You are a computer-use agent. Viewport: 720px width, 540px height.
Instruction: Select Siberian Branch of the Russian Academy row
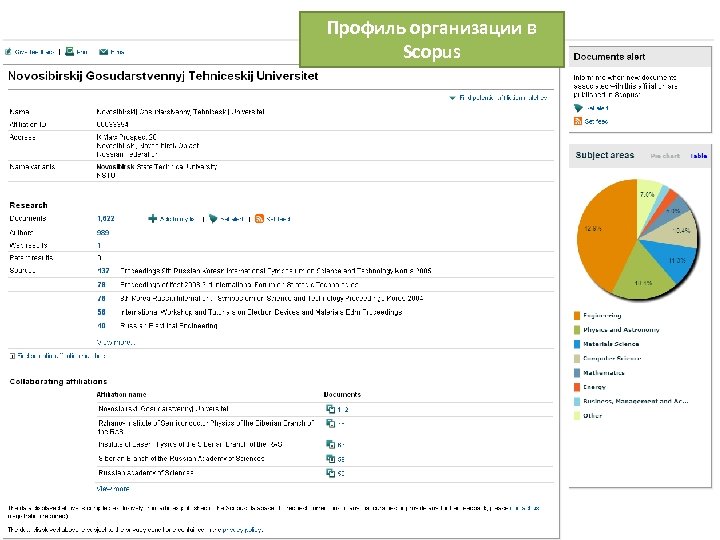181,458
